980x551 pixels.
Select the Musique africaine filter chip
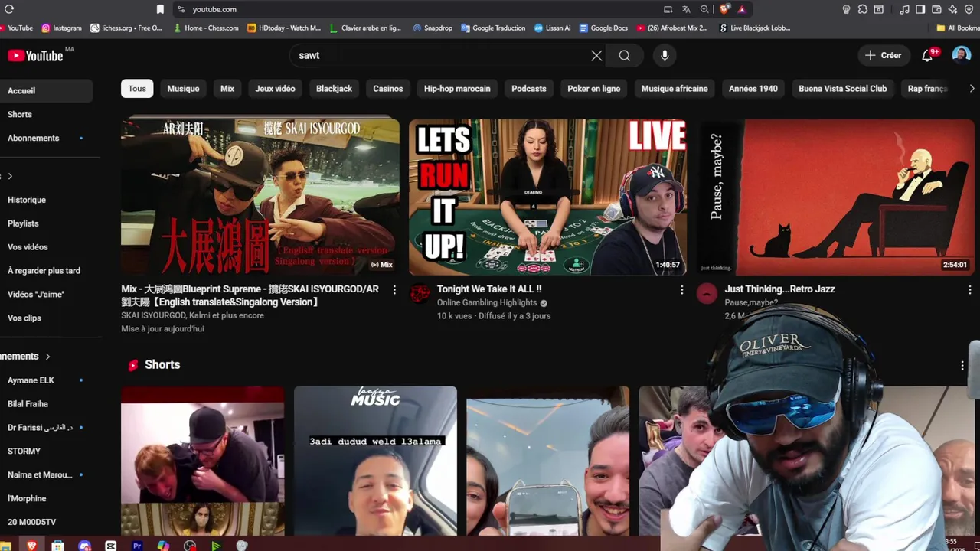[x=675, y=89]
